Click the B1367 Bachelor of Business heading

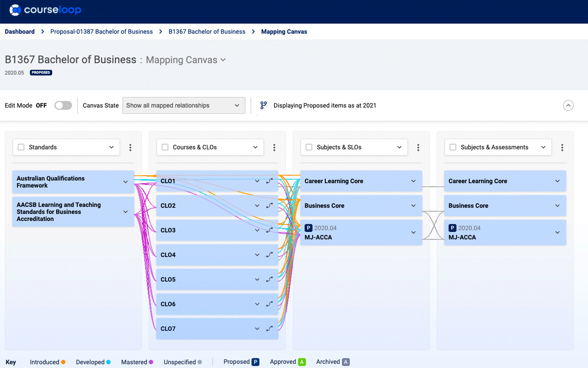coord(70,59)
